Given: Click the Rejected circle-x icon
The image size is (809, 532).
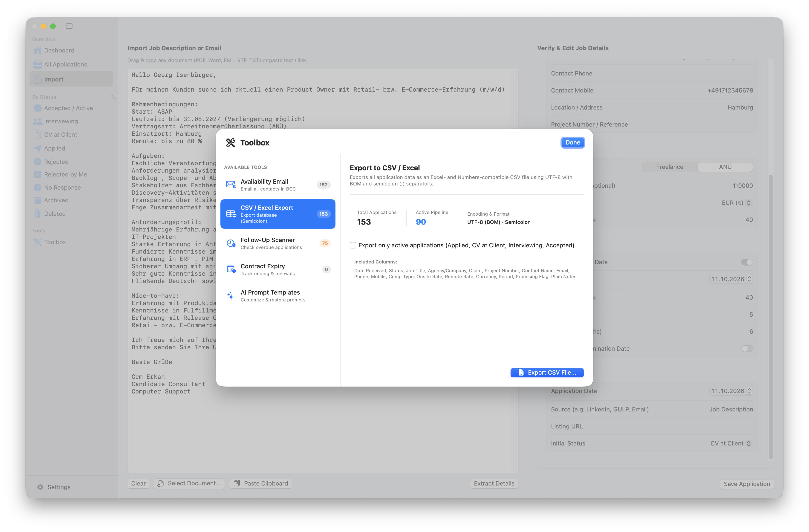Looking at the screenshot, I should coord(38,162).
